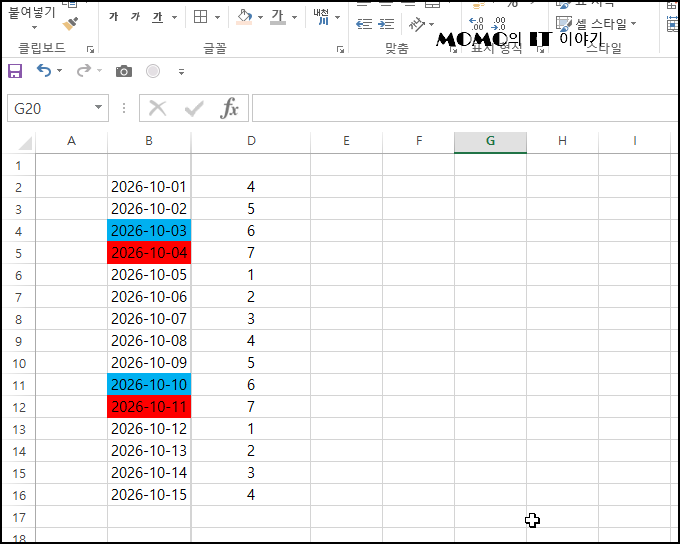Select row 12 header
This screenshot has height=544, width=680.
[19, 407]
